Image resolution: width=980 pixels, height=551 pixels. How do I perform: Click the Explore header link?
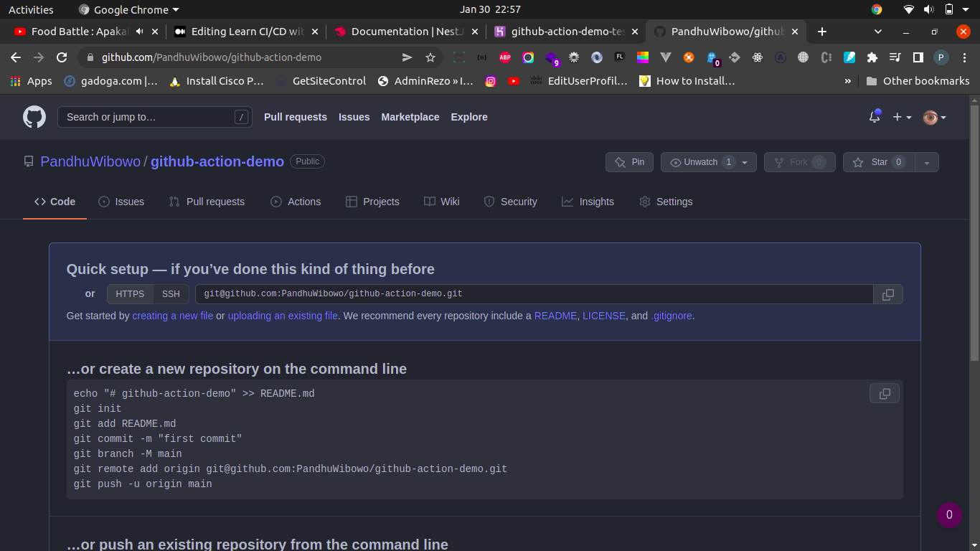pyautogui.click(x=469, y=117)
